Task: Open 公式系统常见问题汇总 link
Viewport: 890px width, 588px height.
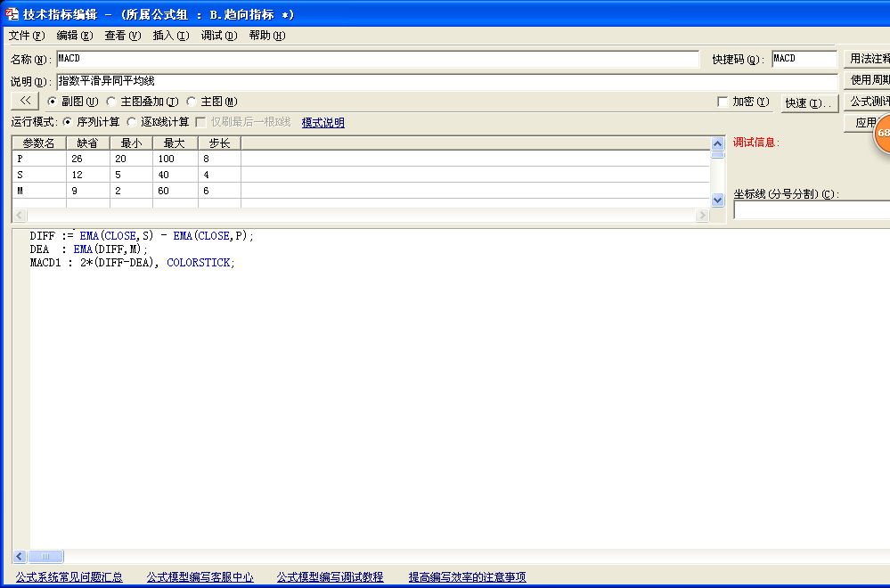Action: (69, 577)
